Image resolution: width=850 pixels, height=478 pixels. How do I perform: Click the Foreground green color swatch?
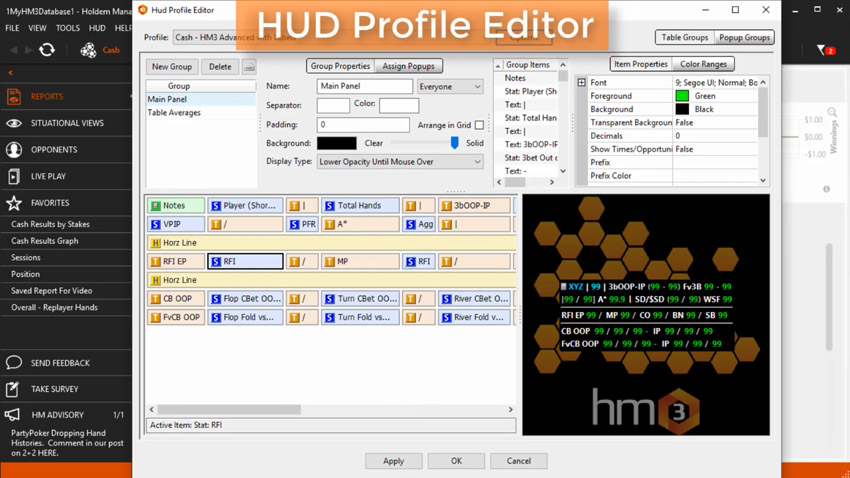pos(682,96)
